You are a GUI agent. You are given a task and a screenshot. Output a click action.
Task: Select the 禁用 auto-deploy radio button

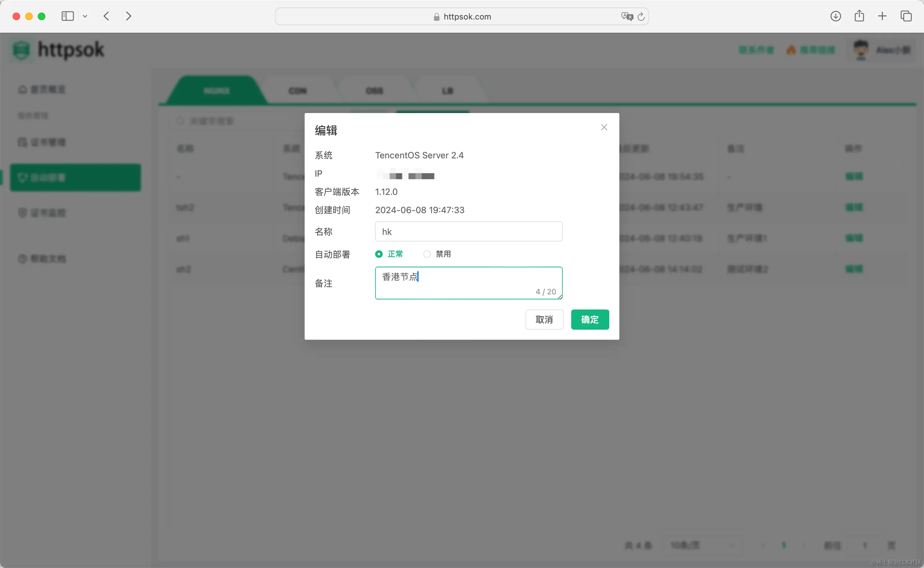pos(427,254)
